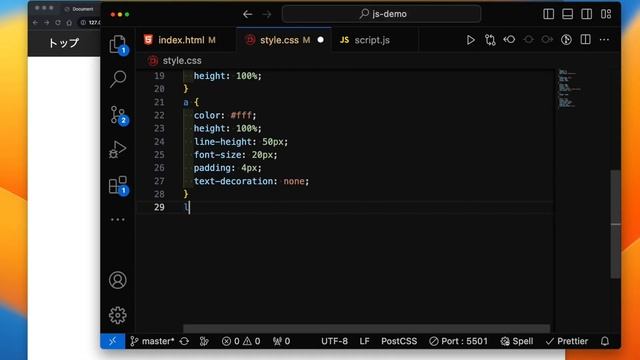Click Prettier formatter status
Image resolution: width=640 pixels, height=360 pixels.
[x=567, y=341]
